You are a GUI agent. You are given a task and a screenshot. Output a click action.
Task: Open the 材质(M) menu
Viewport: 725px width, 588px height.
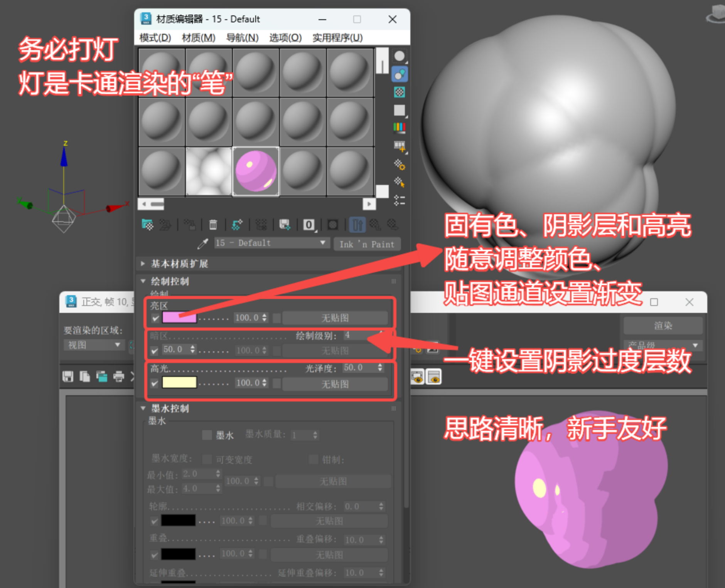tap(198, 38)
